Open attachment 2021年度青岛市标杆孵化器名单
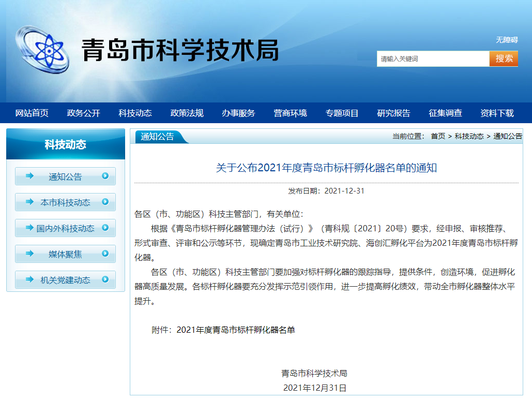This screenshot has width=532, height=399. (x=236, y=330)
